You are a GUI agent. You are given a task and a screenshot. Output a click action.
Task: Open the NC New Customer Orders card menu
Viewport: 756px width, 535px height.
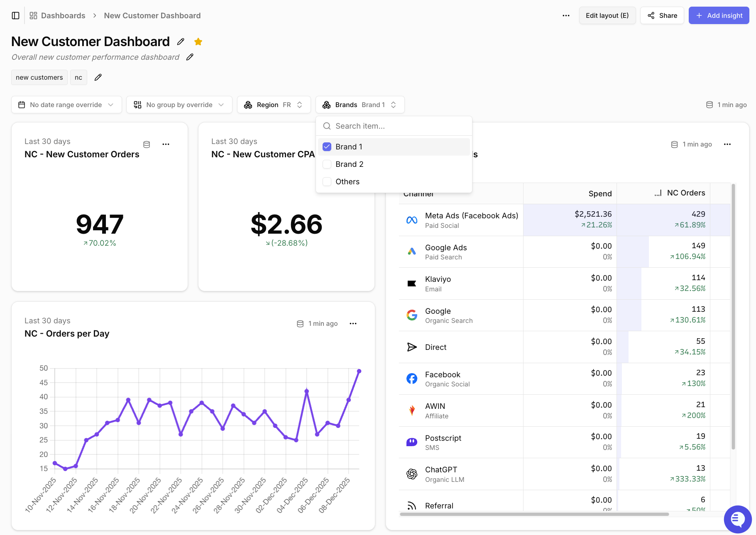coord(166,144)
